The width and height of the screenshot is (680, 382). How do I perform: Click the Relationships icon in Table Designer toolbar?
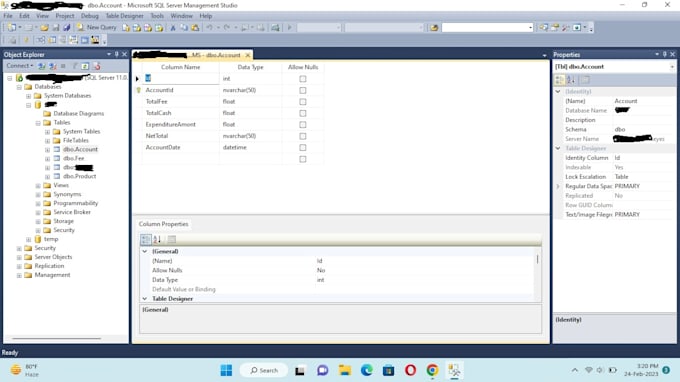tap(40, 40)
